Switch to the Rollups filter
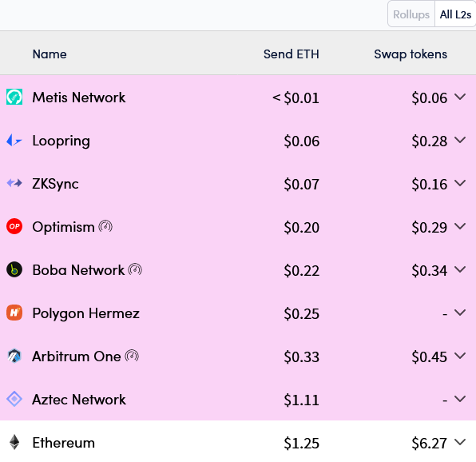The height and width of the screenshot is (462, 476). click(x=411, y=14)
